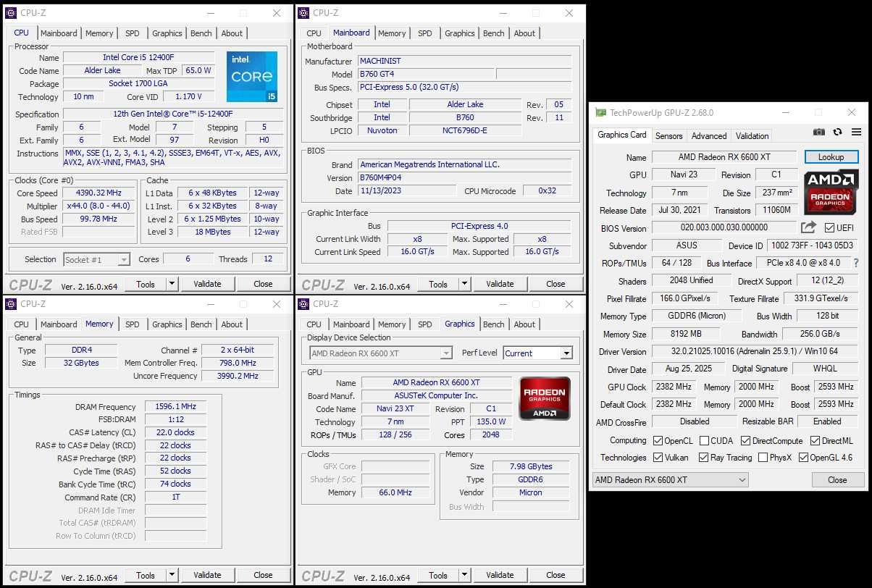Click the GPU-Z Name field AMD Radeon RX 6600 XT

point(726,157)
